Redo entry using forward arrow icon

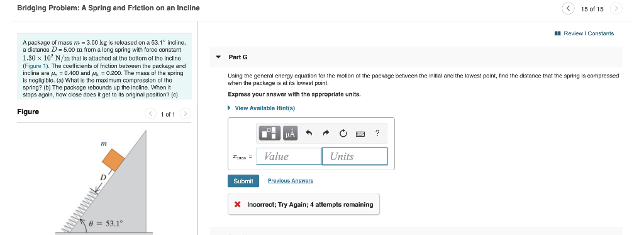[326, 133]
